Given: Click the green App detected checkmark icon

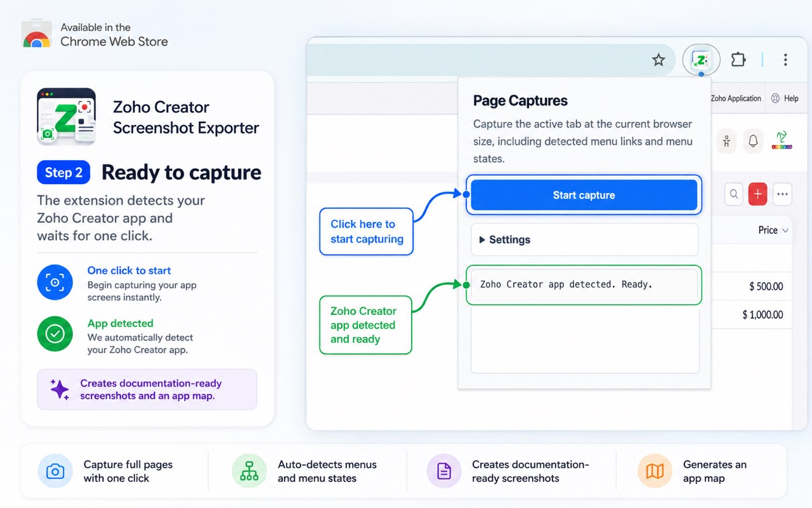Looking at the screenshot, I should 55,334.
